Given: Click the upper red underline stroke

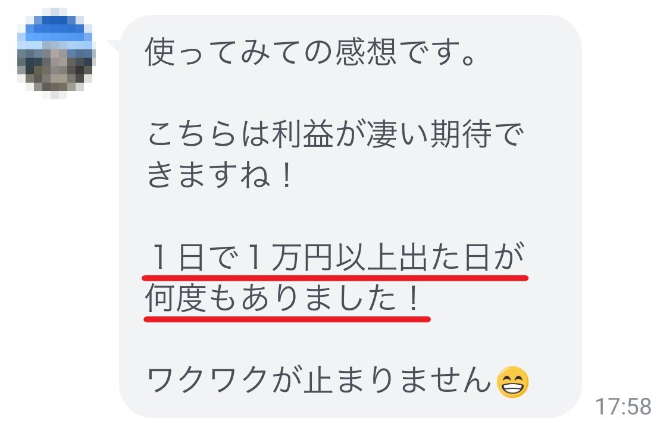Looking at the screenshot, I should point(335,278).
